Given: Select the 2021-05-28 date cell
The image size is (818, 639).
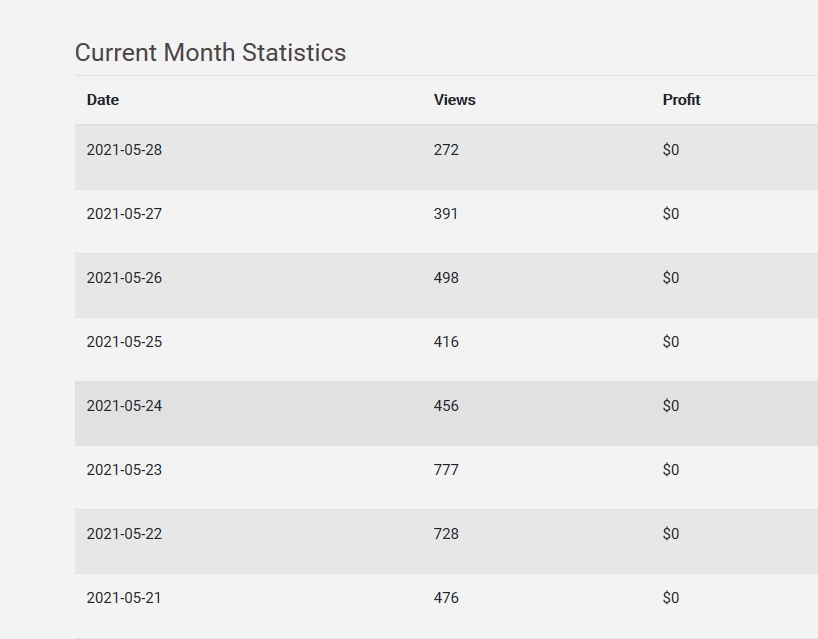Looking at the screenshot, I should click(x=124, y=150).
